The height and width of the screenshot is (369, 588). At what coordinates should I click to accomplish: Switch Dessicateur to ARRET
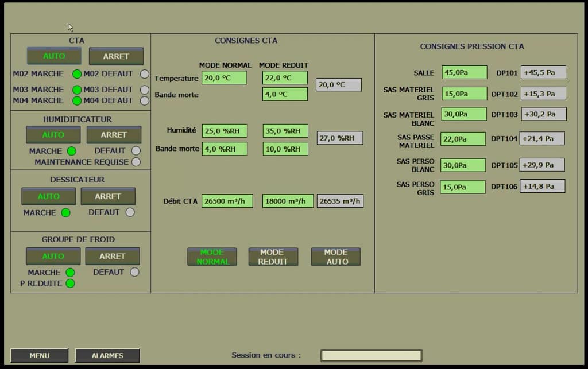[x=108, y=196]
